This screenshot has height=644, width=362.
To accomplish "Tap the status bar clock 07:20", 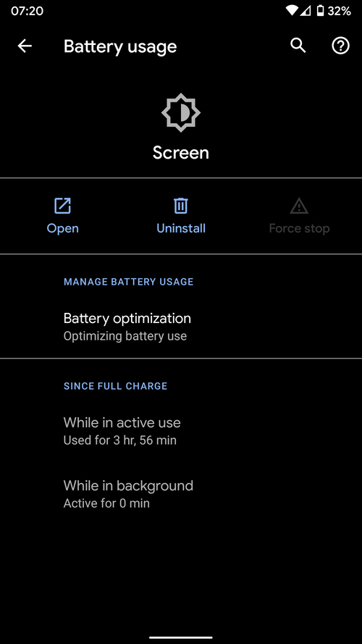I will (27, 11).
